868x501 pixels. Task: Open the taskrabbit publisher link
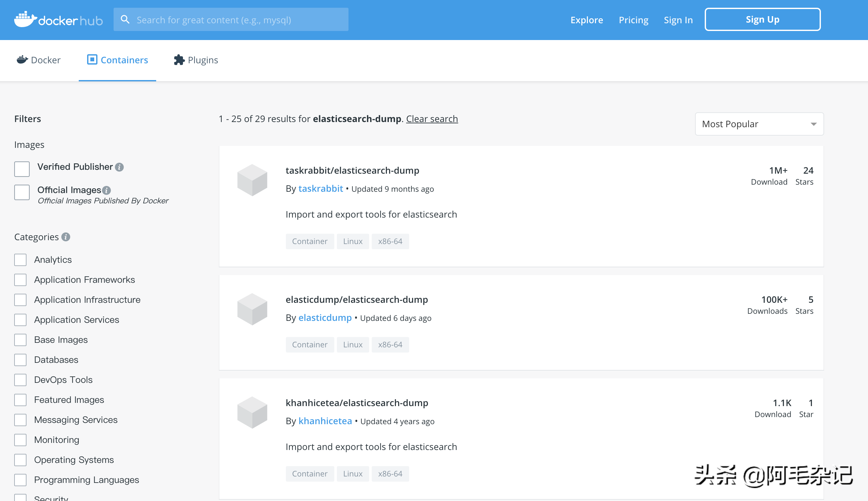point(320,189)
